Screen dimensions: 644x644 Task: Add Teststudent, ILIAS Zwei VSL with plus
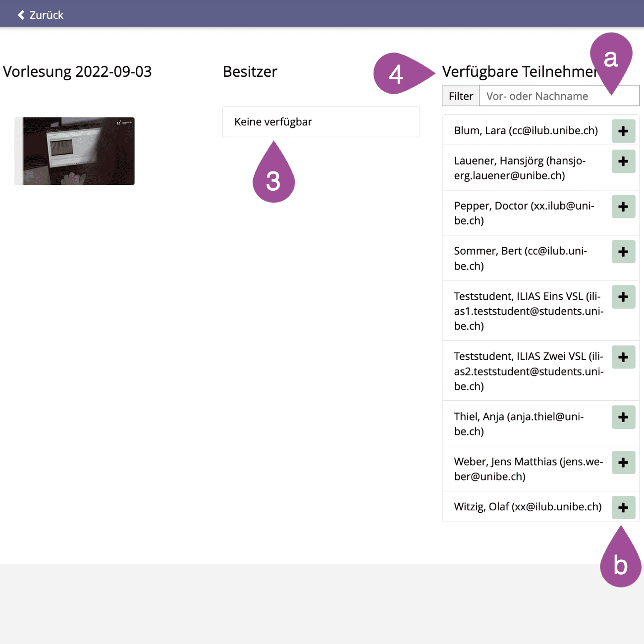[x=623, y=357]
